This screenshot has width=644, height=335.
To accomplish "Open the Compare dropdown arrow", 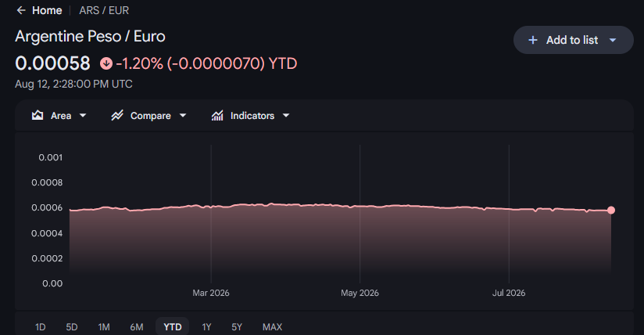I will [183, 116].
